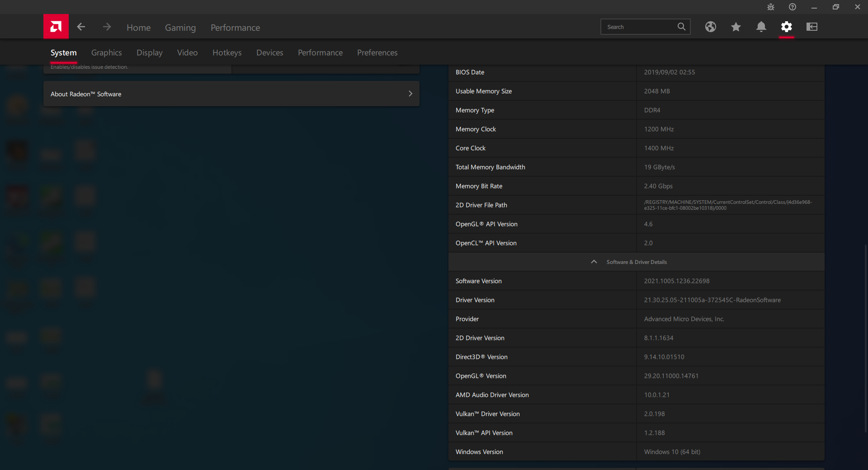The image size is (868, 470).
Task: Click Memory Type value DDR4
Action: click(x=652, y=110)
